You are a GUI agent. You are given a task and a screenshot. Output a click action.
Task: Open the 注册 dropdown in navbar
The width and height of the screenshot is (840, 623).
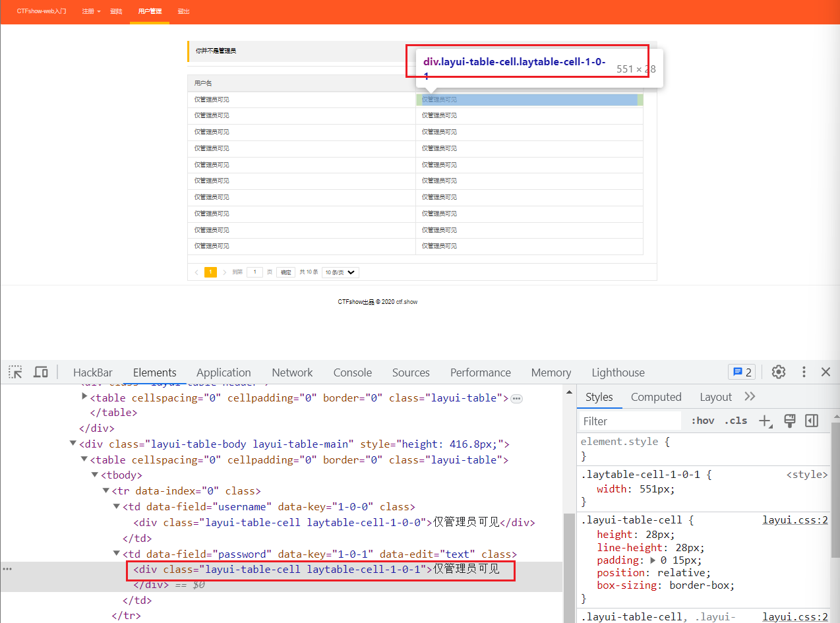click(91, 12)
